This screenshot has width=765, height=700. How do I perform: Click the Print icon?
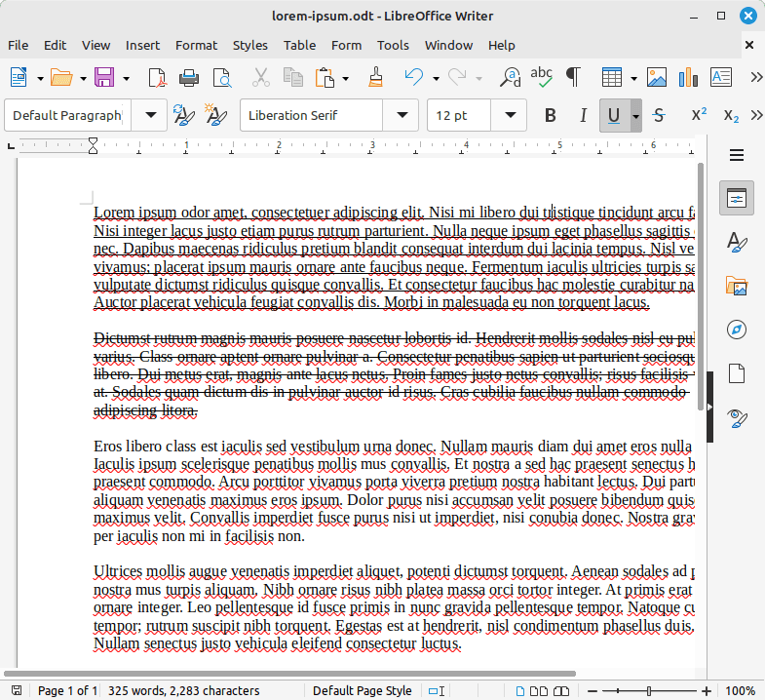click(x=189, y=78)
